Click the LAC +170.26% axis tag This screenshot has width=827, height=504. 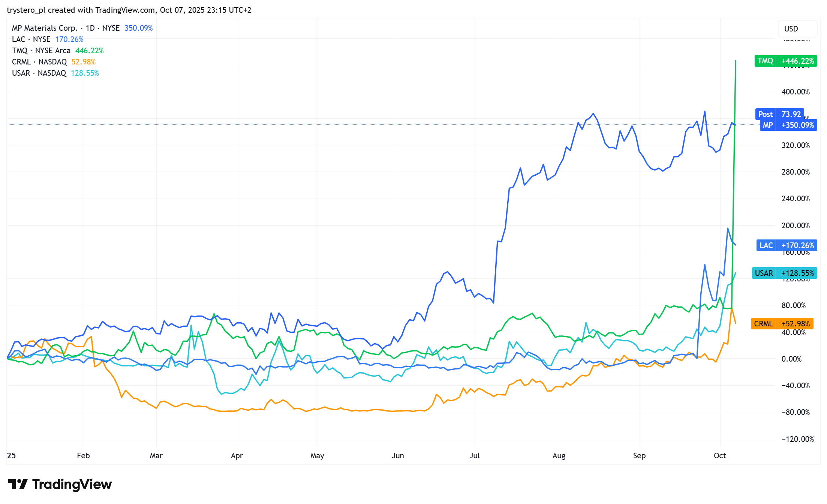[x=786, y=245]
